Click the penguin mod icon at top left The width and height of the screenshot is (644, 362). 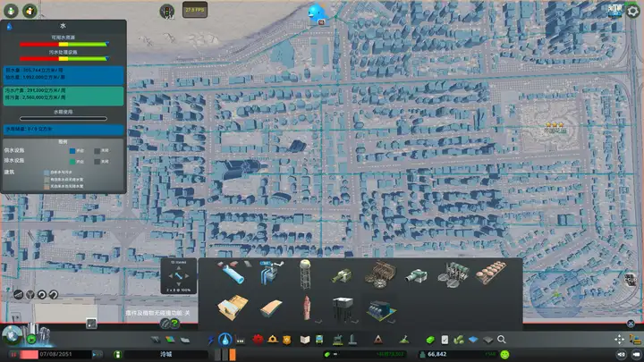(30, 11)
